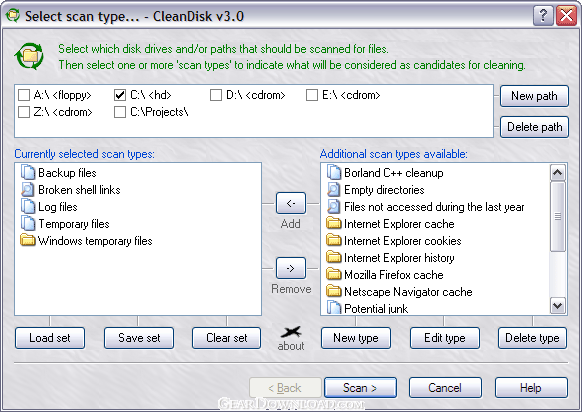This screenshot has width=582, height=412.
Task: Click the Empty directories search icon
Action: point(334,190)
